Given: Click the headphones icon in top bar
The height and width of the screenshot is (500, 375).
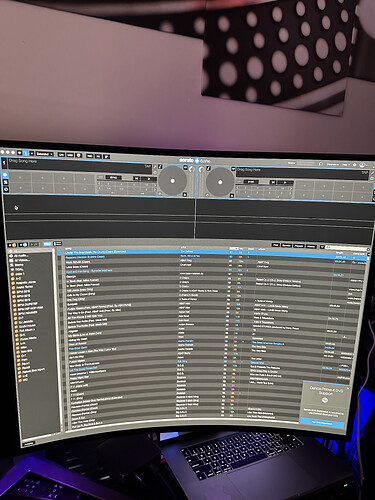Looking at the screenshot, I should tap(321, 164).
